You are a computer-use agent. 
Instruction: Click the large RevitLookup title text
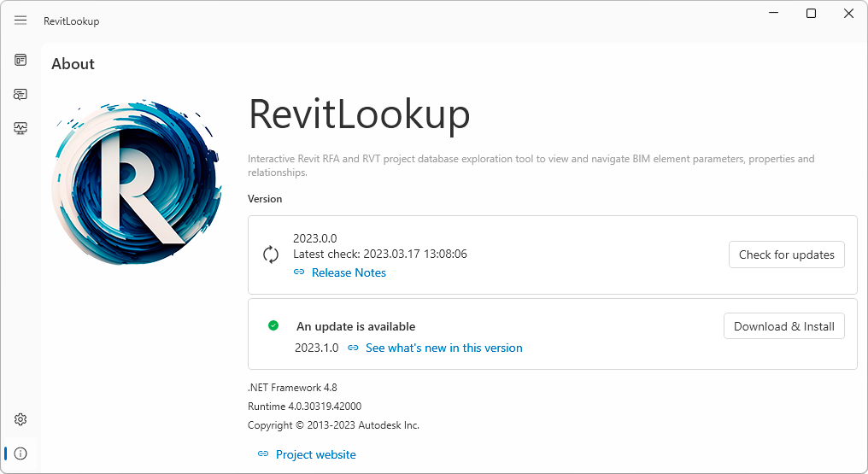pos(359,115)
